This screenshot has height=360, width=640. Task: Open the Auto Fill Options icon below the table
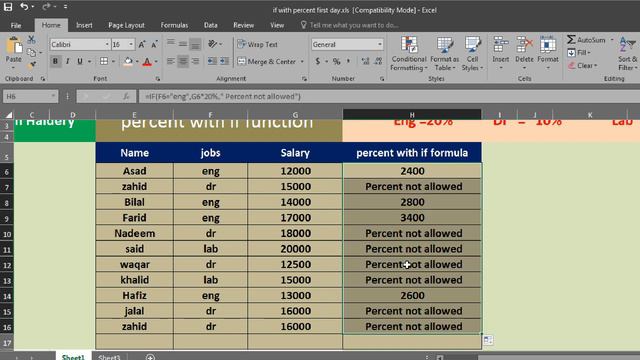[488, 340]
